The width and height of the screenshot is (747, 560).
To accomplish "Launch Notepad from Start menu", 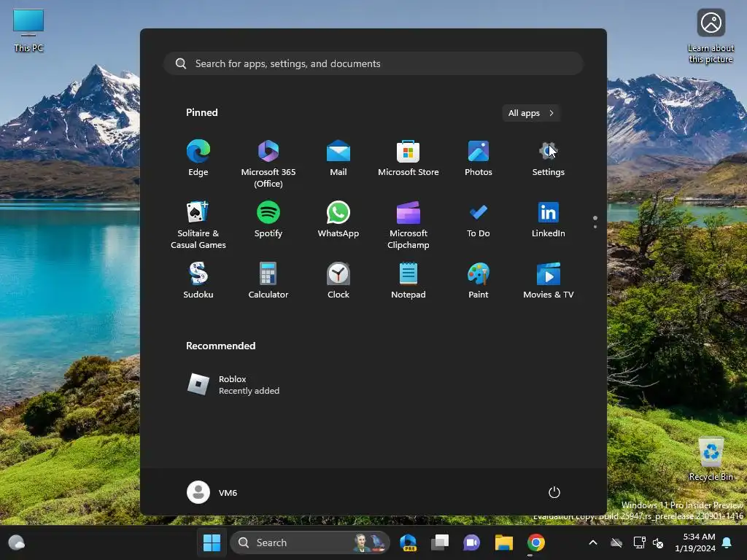I will click(x=409, y=281).
